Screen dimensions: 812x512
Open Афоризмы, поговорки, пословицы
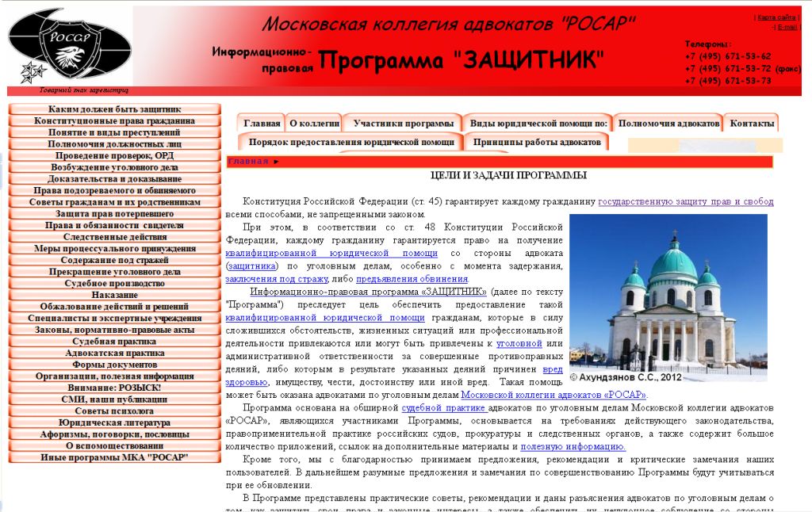(114, 434)
